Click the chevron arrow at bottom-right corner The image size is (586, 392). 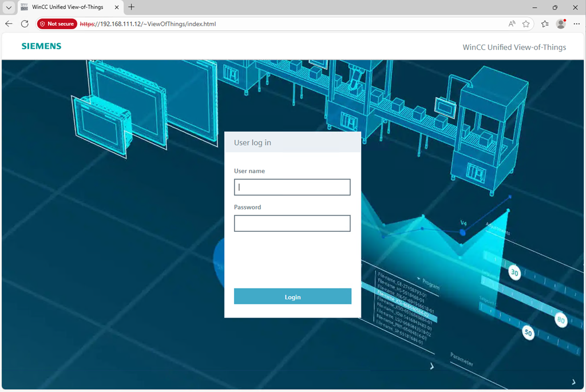(573, 382)
